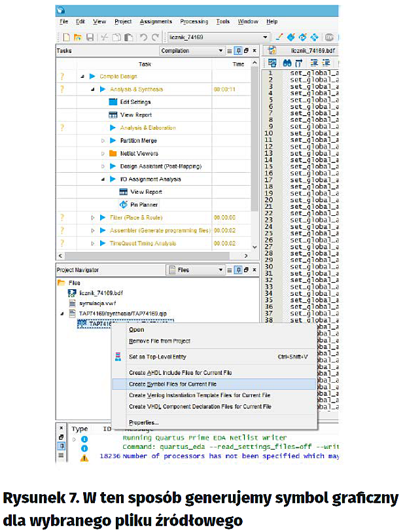Open the Files view dropdown in Project Navigator
The height and width of the screenshot is (532, 403).
tap(196, 270)
